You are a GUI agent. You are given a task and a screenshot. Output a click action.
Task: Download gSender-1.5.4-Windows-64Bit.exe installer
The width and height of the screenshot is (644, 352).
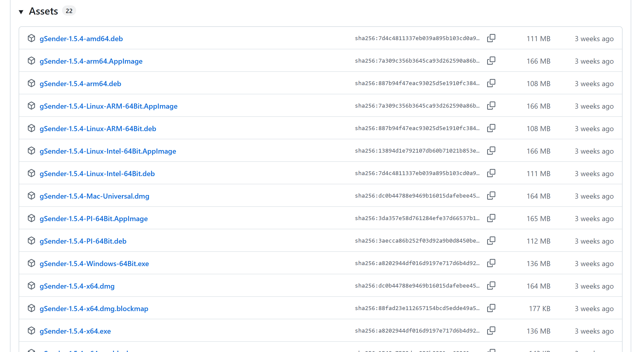94,264
